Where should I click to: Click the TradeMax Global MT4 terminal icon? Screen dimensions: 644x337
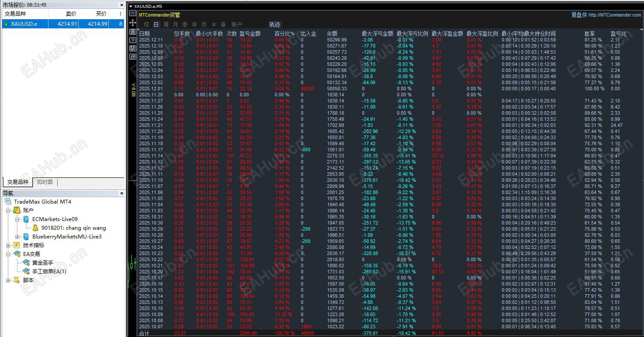point(8,202)
